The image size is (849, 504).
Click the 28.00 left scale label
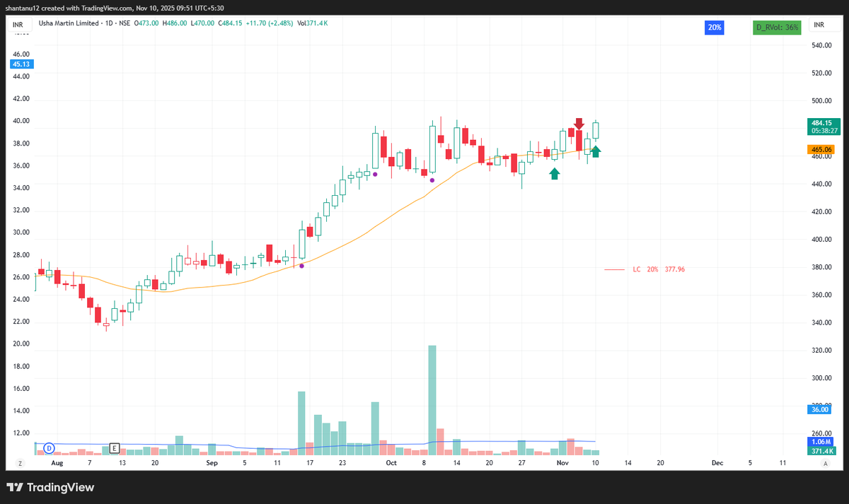[x=21, y=254]
